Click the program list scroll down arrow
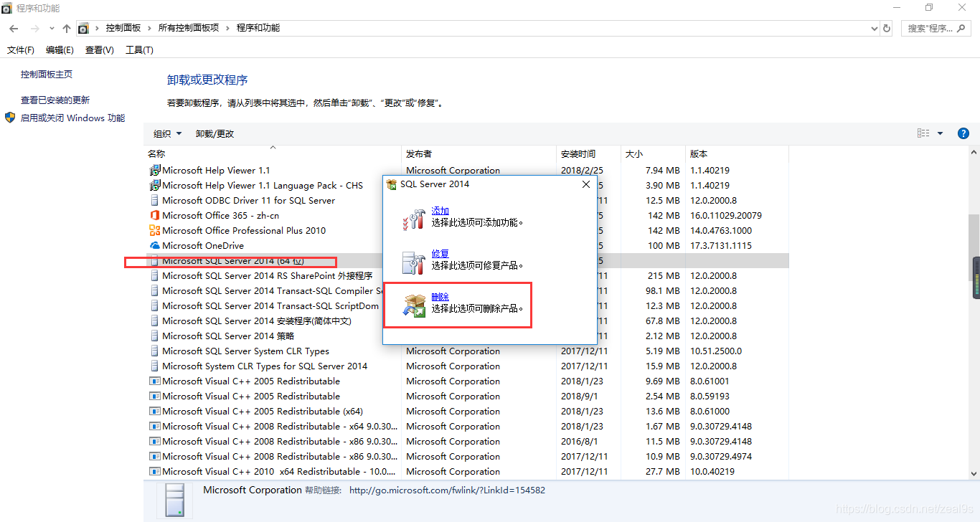Viewport: 980px width, 522px height. coord(974,473)
